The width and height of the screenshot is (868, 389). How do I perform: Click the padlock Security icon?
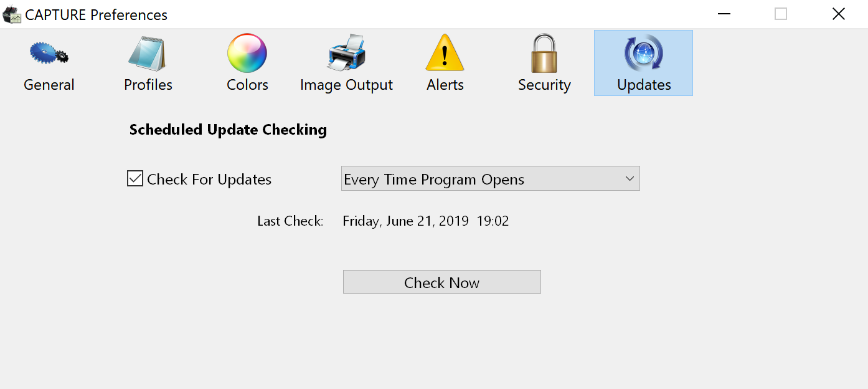click(x=544, y=54)
